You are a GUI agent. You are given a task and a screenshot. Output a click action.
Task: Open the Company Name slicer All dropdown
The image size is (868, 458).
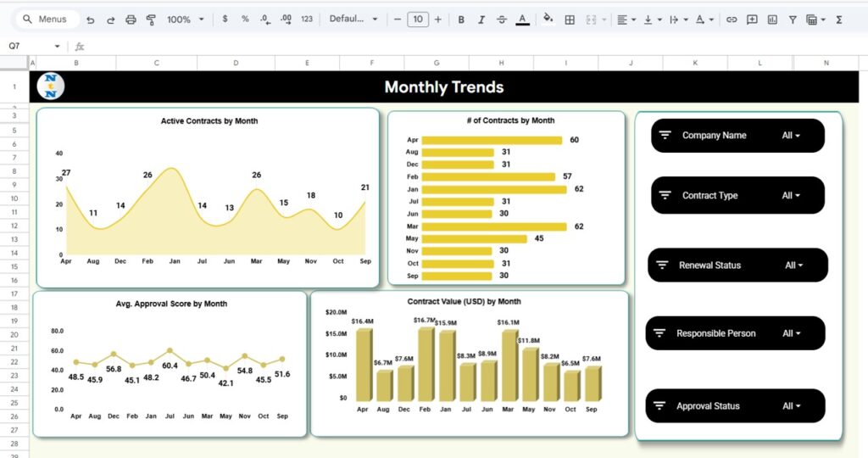(791, 135)
